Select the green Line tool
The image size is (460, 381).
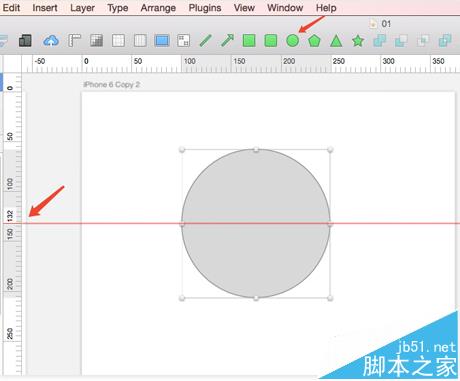pos(206,41)
